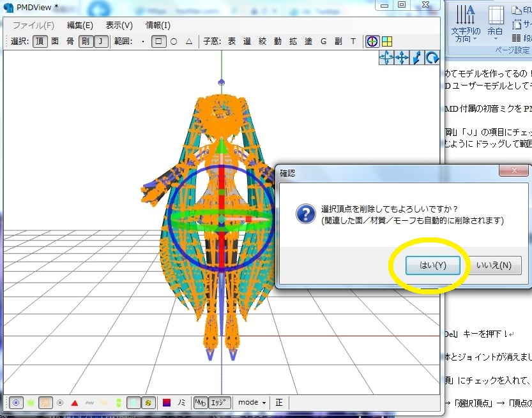Toggle green hatched display icon
The image size is (532, 418).
(x=31, y=403)
